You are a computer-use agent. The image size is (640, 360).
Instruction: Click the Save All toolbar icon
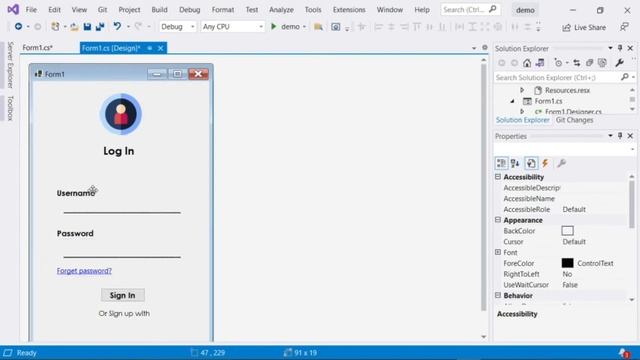pos(100,27)
